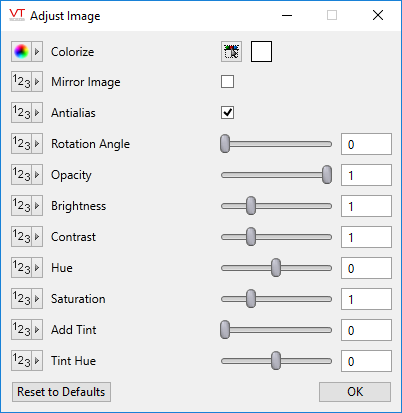Image resolution: width=402 pixels, height=413 pixels.
Task: Click the Opacity slider handle
Action: tap(327, 175)
